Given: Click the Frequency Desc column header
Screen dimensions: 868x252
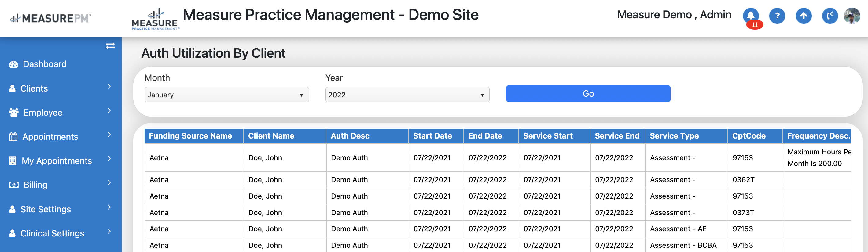Looking at the screenshot, I should click(817, 136).
